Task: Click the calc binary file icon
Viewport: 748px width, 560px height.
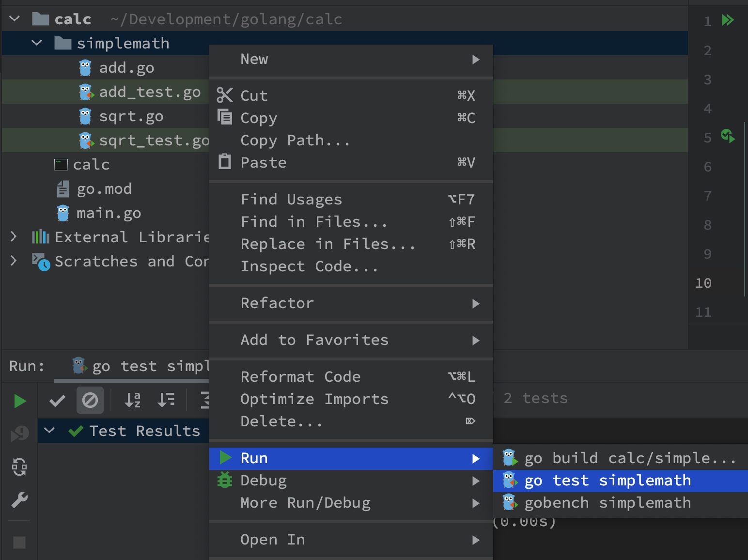Action: (61, 165)
